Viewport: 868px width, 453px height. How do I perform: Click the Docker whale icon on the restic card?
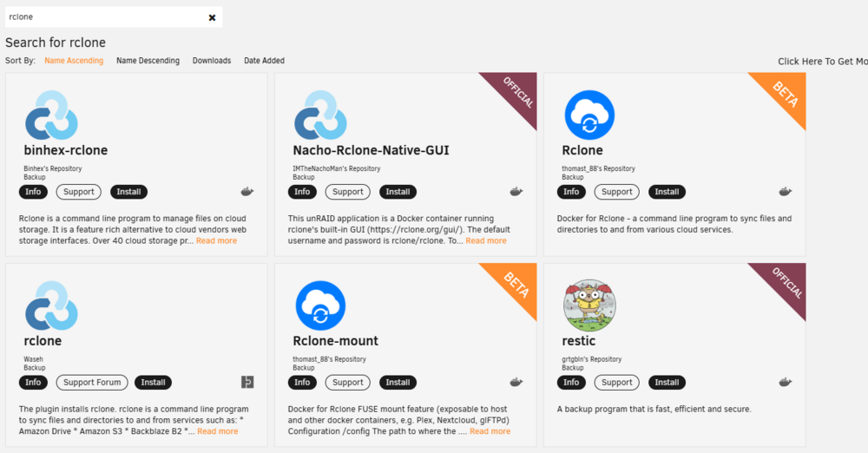785,382
